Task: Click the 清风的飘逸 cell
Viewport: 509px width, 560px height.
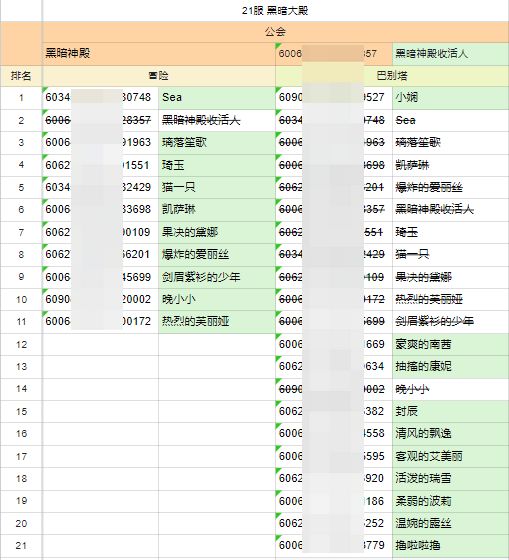Action: click(x=450, y=434)
